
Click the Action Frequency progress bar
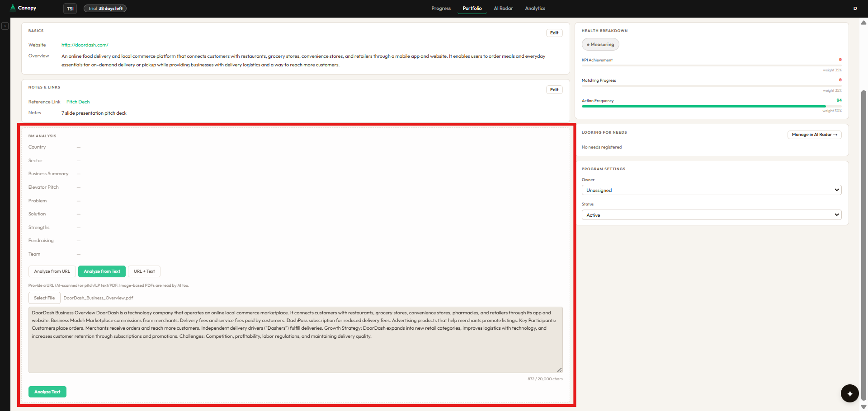pyautogui.click(x=711, y=106)
